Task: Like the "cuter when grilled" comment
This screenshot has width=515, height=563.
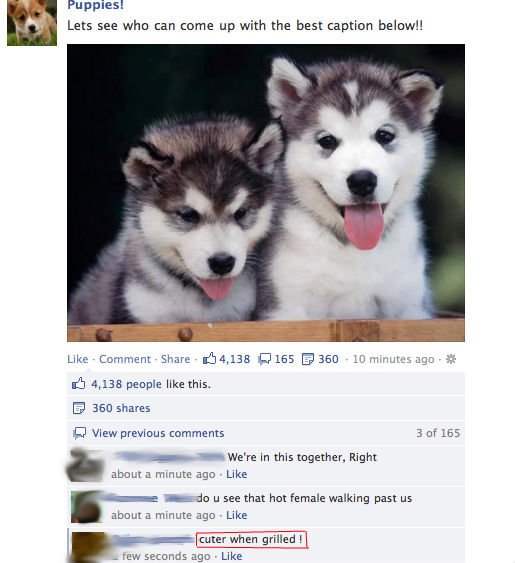Action: (x=231, y=556)
